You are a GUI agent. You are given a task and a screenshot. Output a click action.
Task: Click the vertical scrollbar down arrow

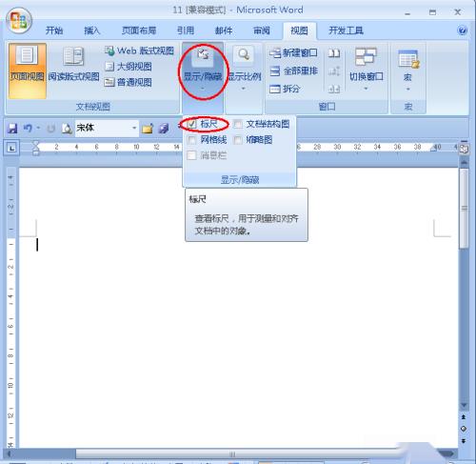(465, 405)
